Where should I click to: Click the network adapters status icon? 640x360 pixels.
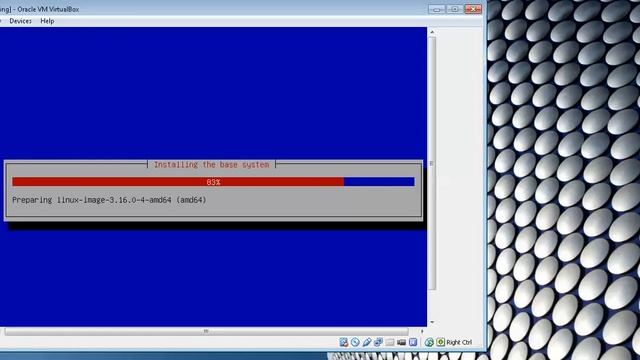(x=378, y=342)
